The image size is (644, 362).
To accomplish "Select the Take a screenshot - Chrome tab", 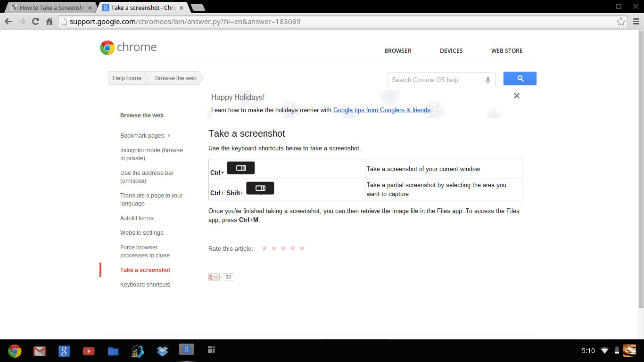I will coord(143,8).
